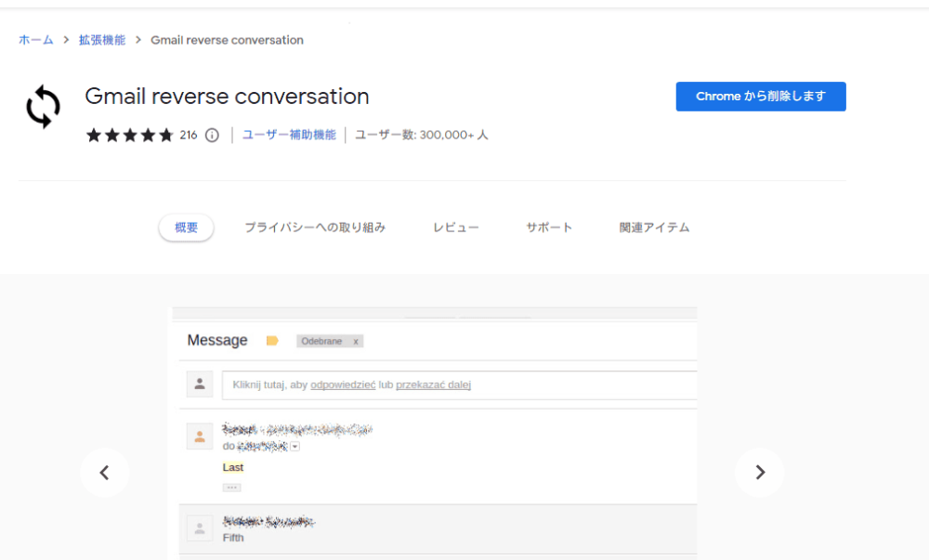The image size is (929, 560).
Task: Open the レビュー tab
Action: (x=455, y=228)
